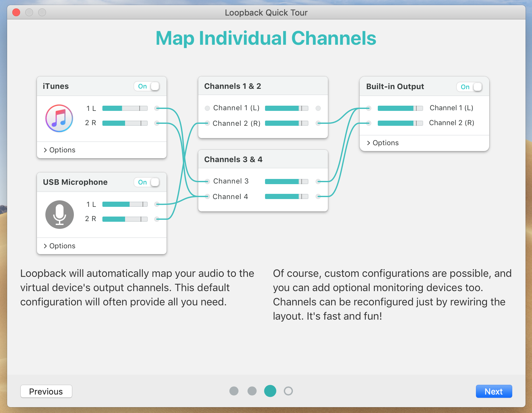Go to first tour page dot
This screenshot has height=413, width=532.
pos(234,391)
